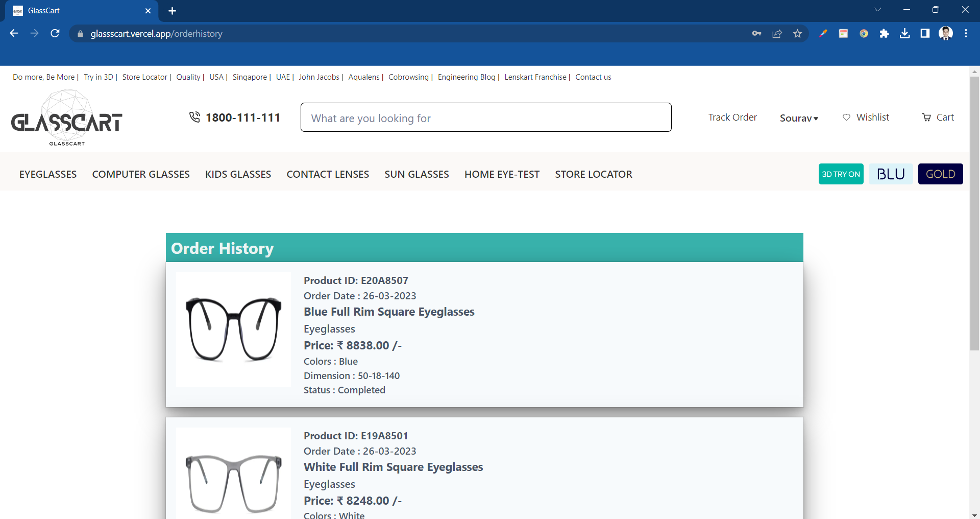Click the orange circular extension icon
Screen dimensions: 980x519
click(x=864, y=34)
